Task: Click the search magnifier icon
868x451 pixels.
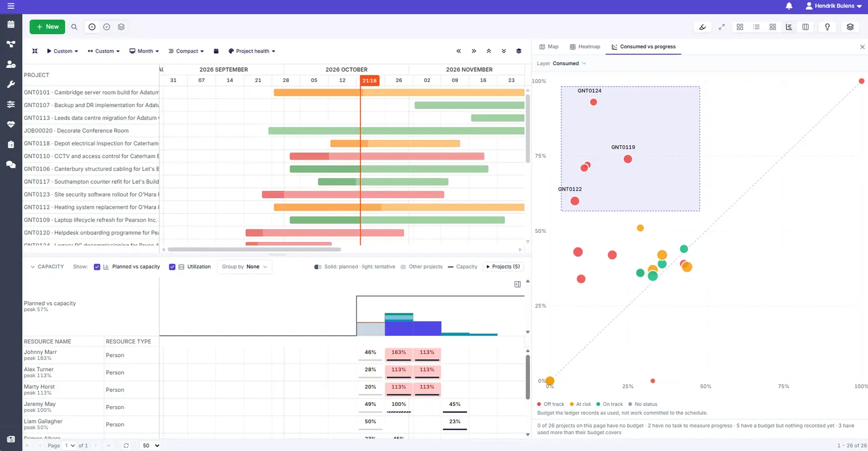Action: click(74, 27)
